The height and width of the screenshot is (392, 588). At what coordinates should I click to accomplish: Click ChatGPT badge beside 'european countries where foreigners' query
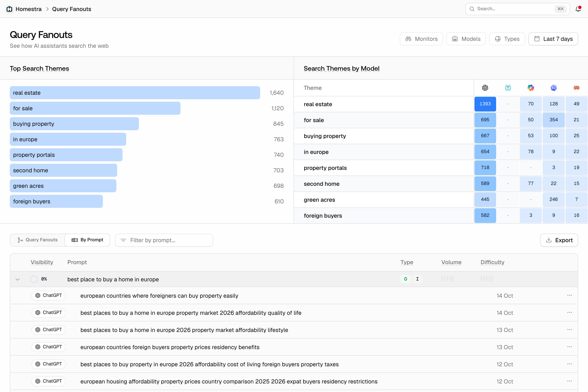click(x=49, y=295)
